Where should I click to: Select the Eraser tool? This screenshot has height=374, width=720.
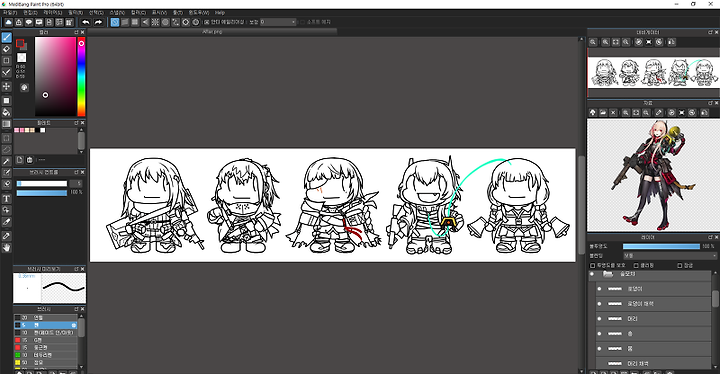(6, 49)
